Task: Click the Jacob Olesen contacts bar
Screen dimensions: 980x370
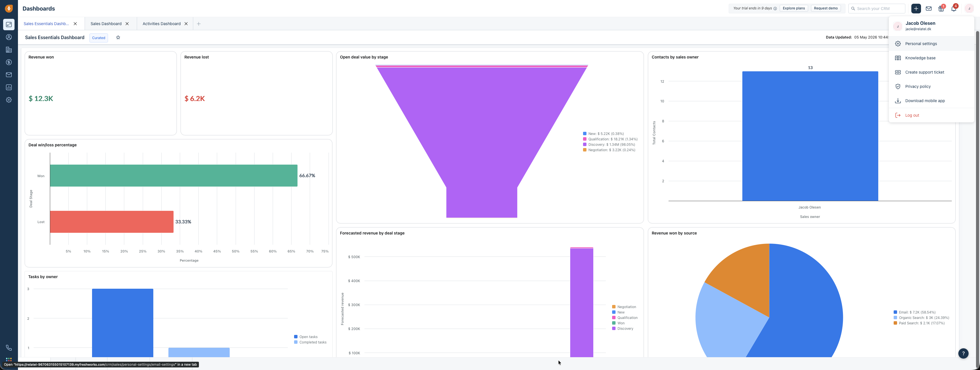Action: click(810, 136)
